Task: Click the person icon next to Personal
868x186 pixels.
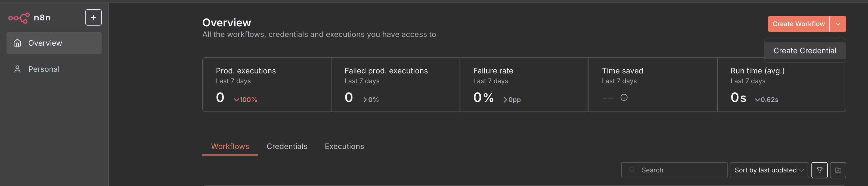Action: [x=17, y=69]
